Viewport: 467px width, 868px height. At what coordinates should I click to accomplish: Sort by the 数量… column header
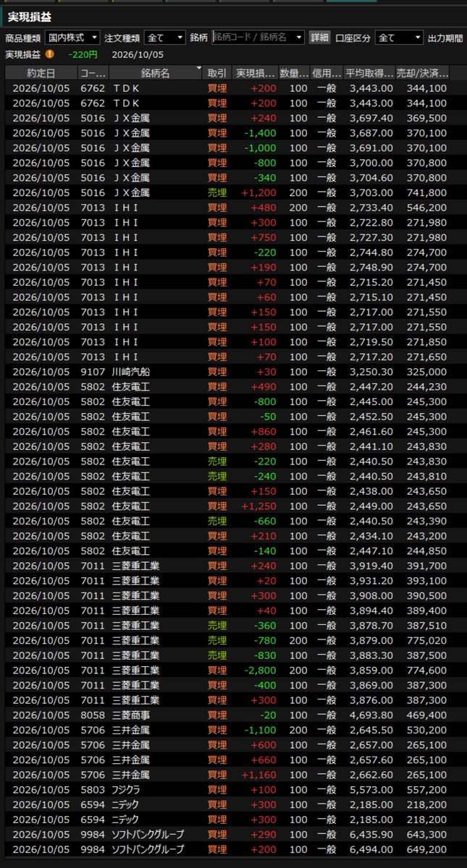tap(294, 73)
